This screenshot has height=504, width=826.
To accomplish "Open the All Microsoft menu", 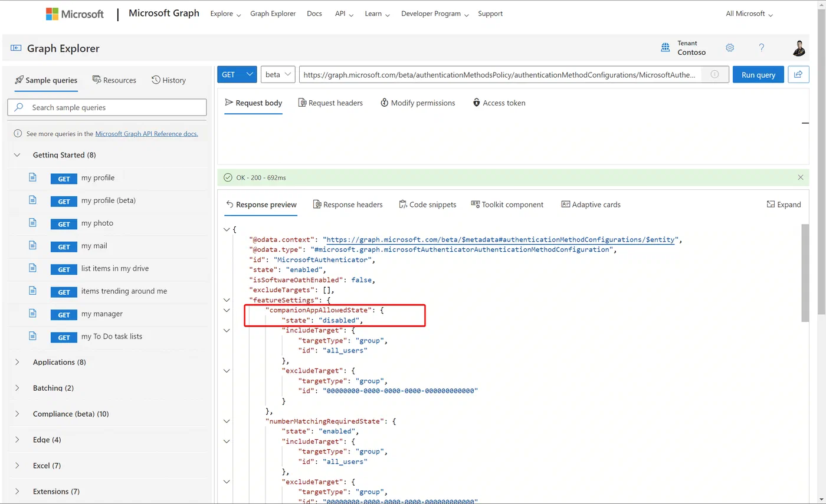I will click(749, 14).
